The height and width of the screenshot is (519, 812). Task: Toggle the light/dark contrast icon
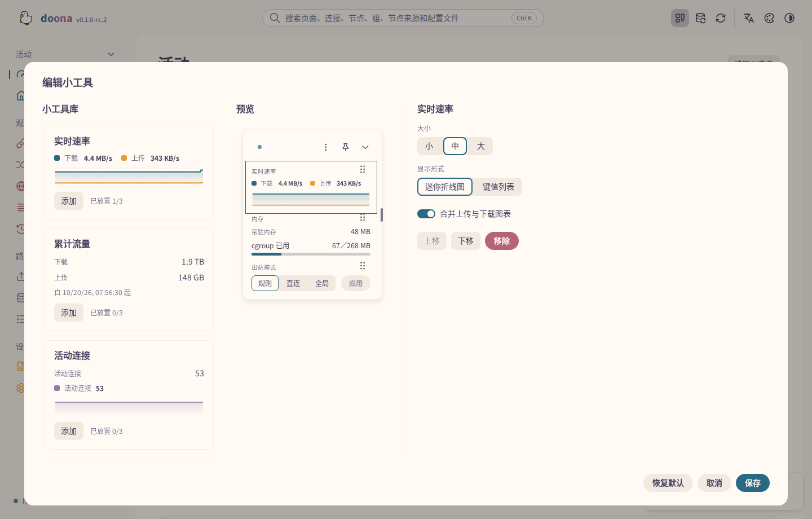click(789, 18)
